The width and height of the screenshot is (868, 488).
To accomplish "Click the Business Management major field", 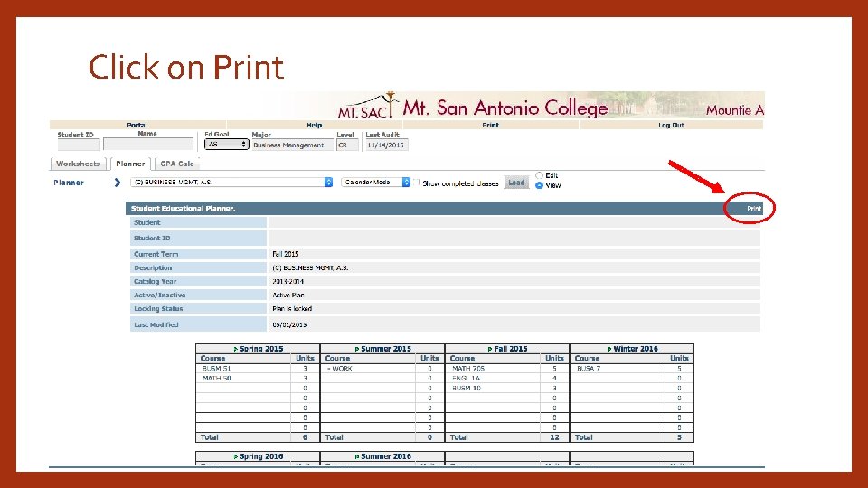I will [x=292, y=145].
